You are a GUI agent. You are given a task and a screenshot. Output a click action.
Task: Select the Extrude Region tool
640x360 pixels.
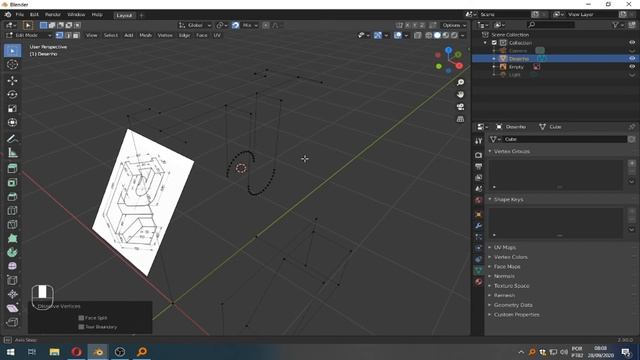[x=12, y=169]
